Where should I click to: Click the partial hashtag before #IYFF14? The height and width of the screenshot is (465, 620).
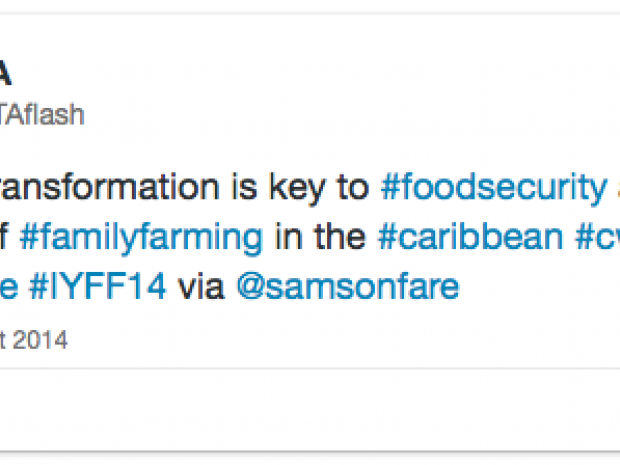pos(11,288)
